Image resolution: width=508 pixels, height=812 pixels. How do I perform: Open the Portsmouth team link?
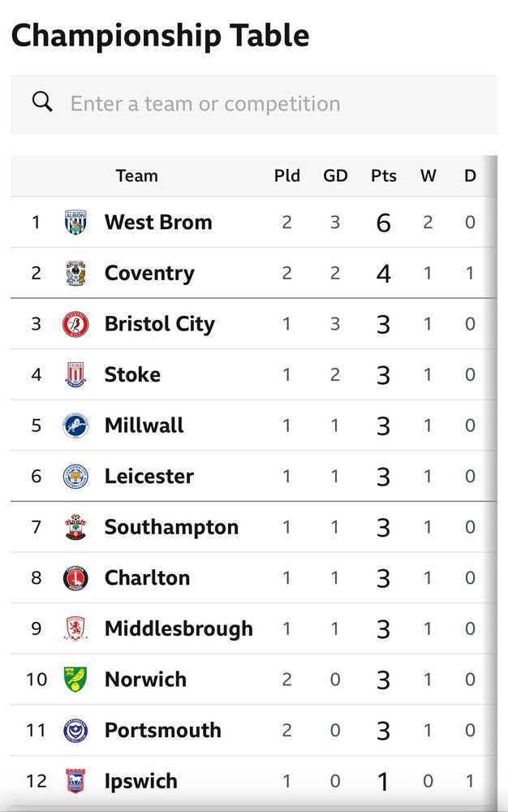point(163,730)
